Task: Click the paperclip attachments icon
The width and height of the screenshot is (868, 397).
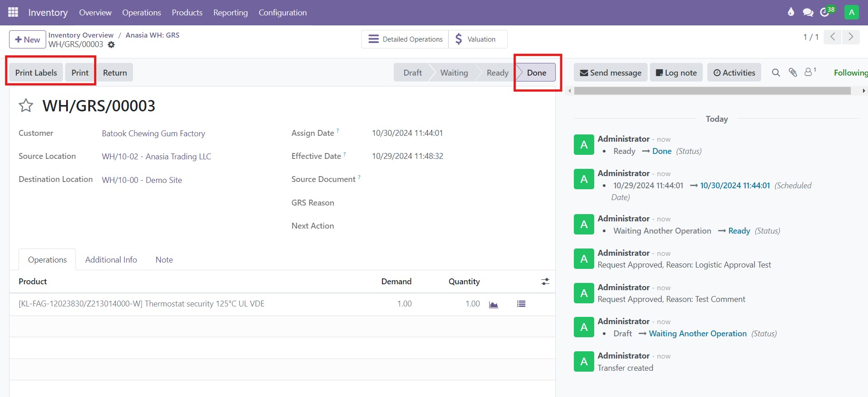Action: point(792,72)
